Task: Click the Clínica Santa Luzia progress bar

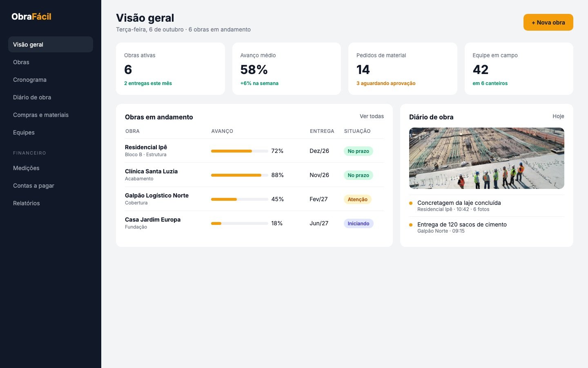Action: tap(240, 175)
